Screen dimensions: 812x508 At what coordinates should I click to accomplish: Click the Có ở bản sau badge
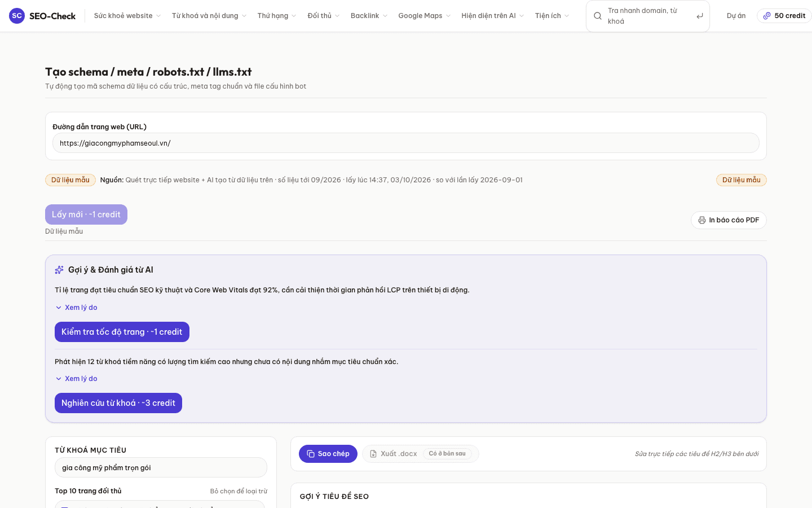447,454
